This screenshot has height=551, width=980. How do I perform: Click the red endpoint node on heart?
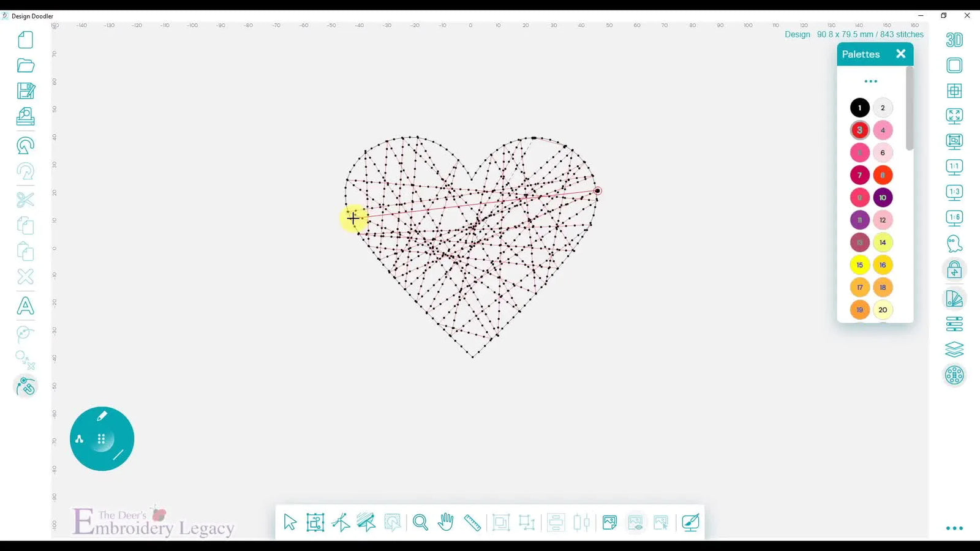coord(598,191)
